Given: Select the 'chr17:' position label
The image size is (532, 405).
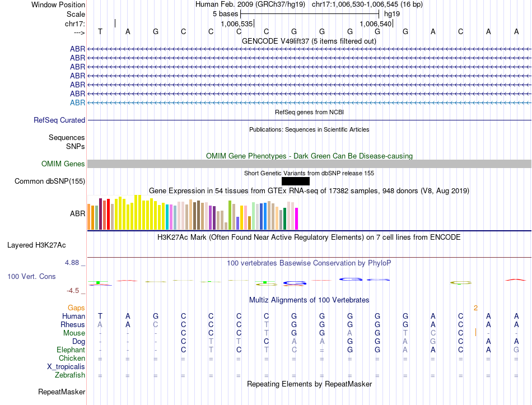Looking at the screenshot, I should (75, 24).
